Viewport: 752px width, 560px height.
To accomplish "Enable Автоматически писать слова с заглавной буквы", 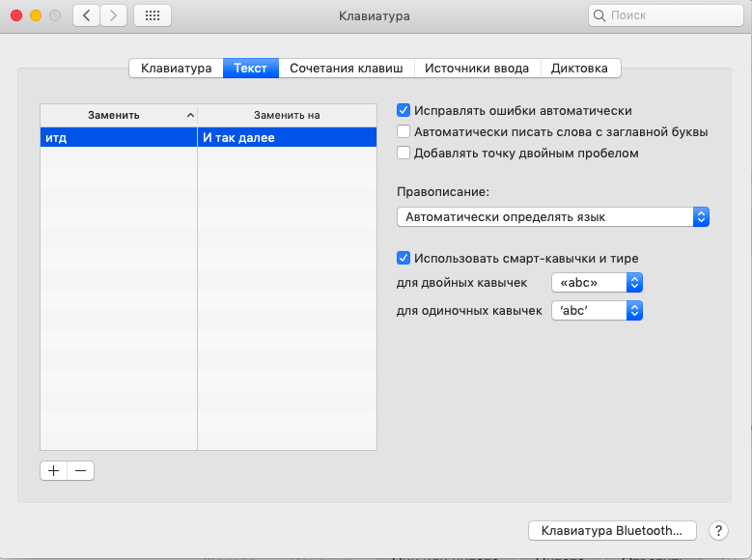I will 404,132.
